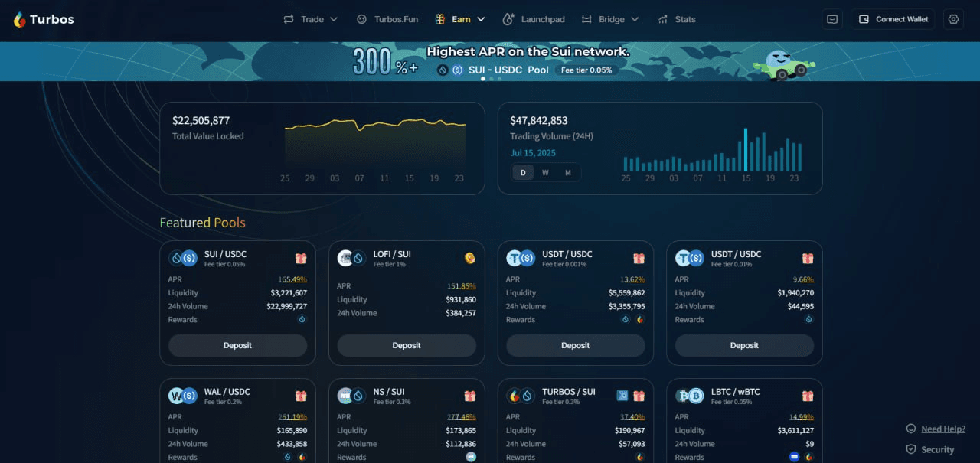Click the first banner carousel dot
980x463 pixels.
482,78
